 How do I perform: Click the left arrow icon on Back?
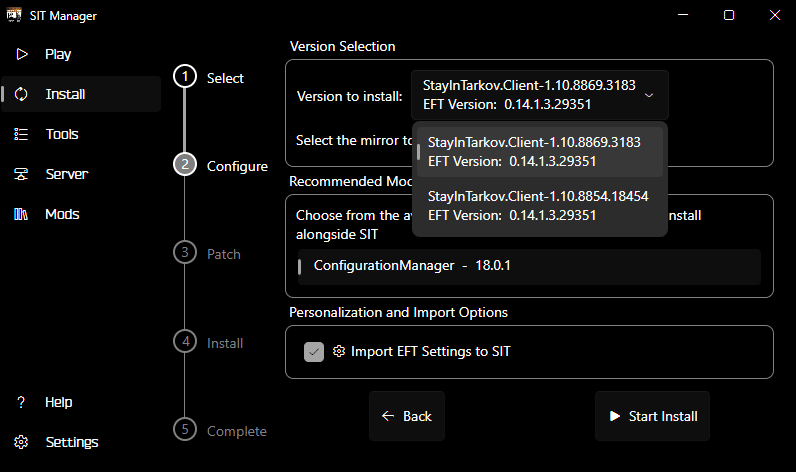point(388,416)
